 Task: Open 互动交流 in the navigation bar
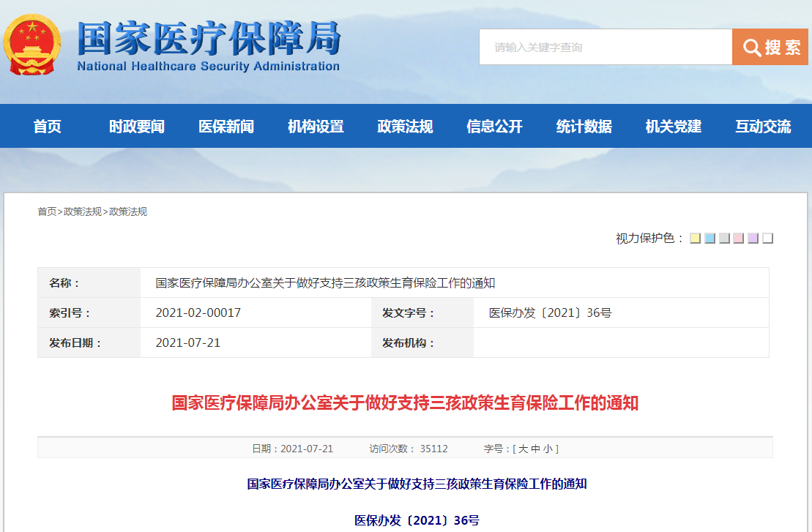763,127
